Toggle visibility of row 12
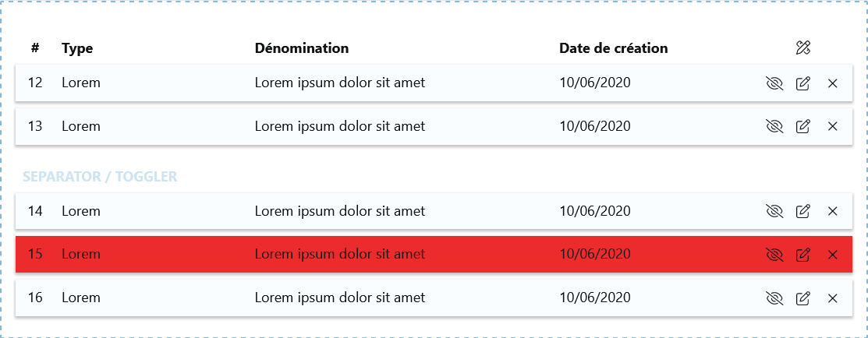Screen dimensions: 868x338 coord(774,83)
